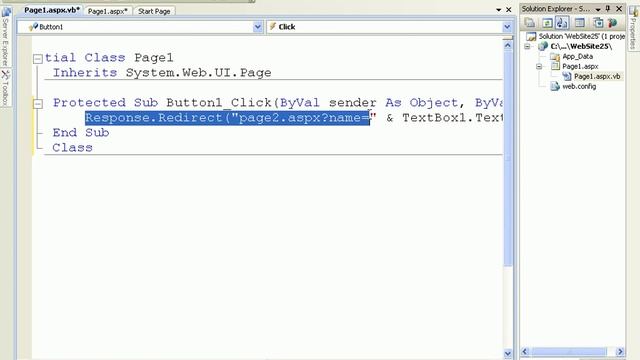Image resolution: width=640 pixels, height=360 pixels.
Task: Click the highlighted Response.Redirect code
Action: click(227, 118)
